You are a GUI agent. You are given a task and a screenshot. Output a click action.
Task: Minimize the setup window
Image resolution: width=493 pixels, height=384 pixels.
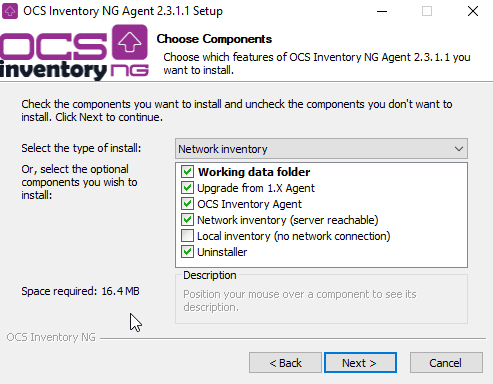[x=382, y=11]
